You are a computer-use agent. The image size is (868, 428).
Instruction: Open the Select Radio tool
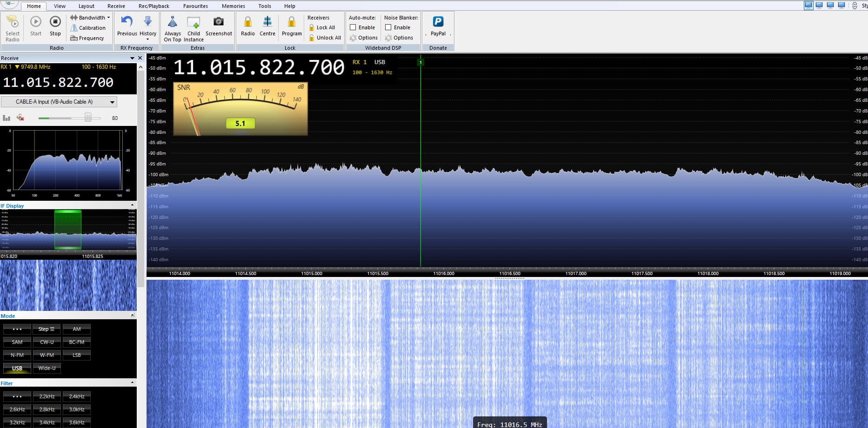12,26
